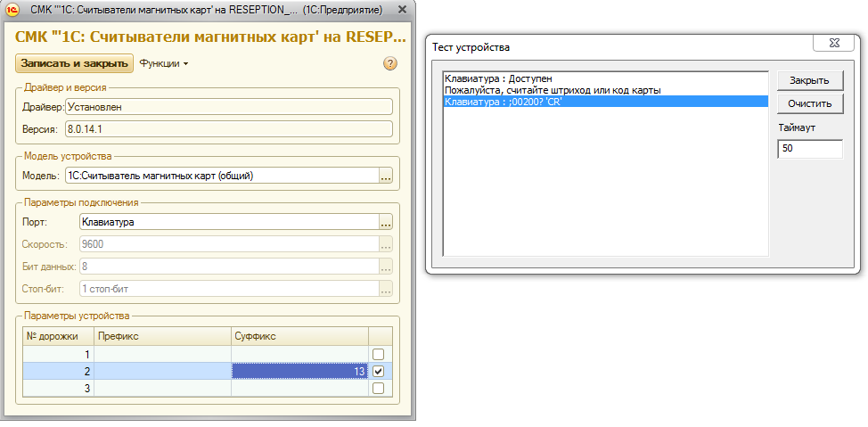Click the Скорость field showing 9600
The height and width of the screenshot is (427, 868).
coord(229,244)
